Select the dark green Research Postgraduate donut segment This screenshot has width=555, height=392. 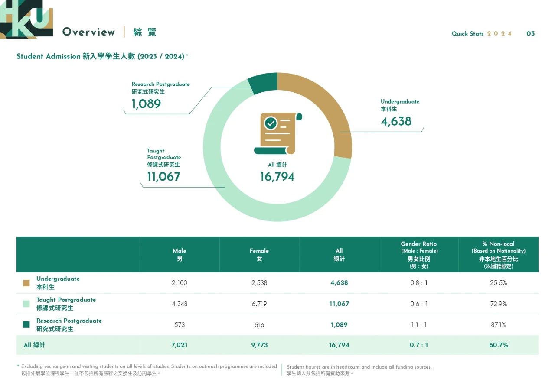click(x=264, y=83)
